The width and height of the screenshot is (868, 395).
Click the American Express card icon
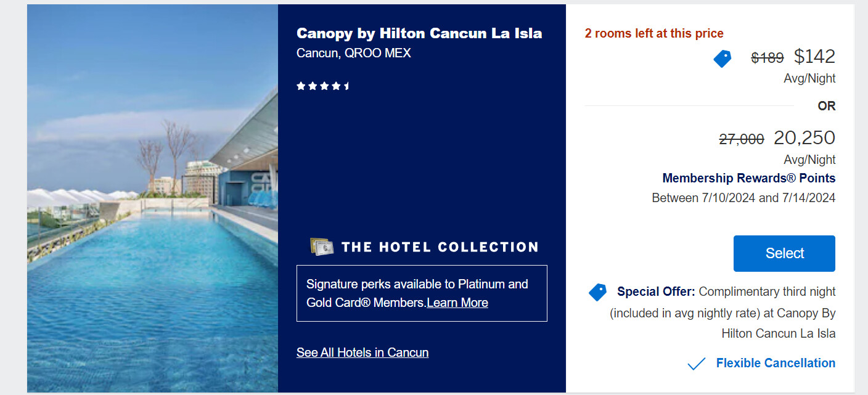coord(322,247)
